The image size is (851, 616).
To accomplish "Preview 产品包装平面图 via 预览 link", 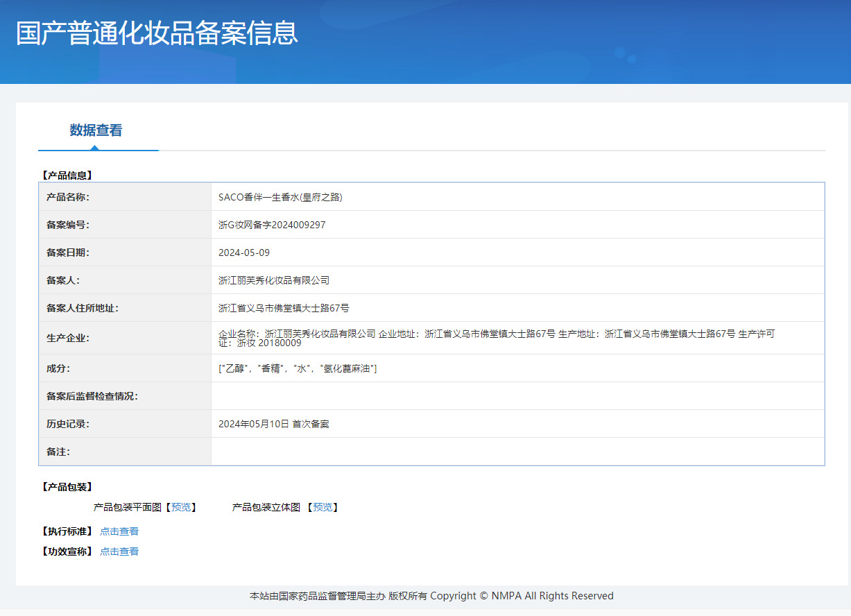I will [181, 507].
